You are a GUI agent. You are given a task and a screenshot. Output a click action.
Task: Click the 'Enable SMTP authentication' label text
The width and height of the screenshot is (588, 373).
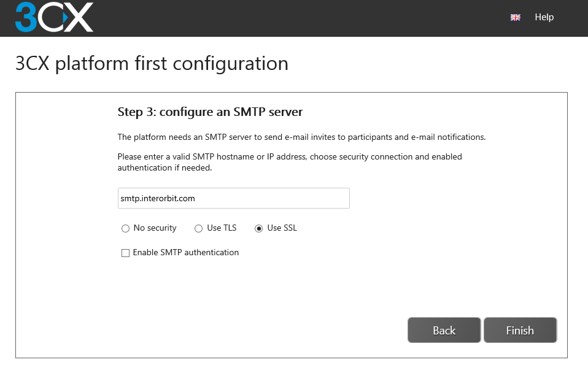[x=185, y=252]
